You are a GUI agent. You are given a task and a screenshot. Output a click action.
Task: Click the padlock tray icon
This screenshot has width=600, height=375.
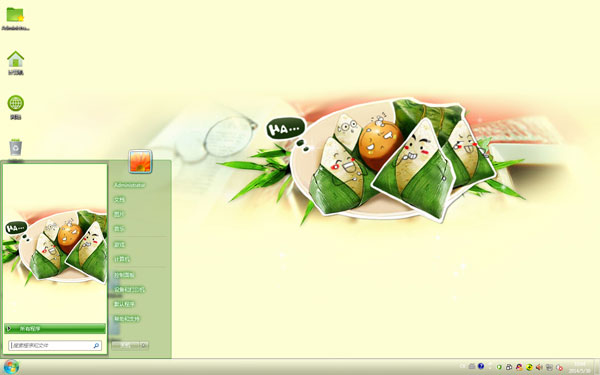coord(509,367)
